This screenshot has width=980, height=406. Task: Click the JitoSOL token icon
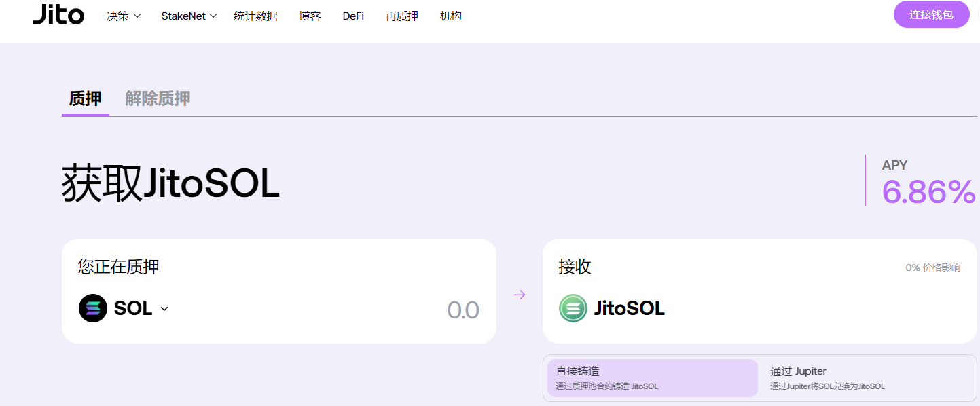573,308
